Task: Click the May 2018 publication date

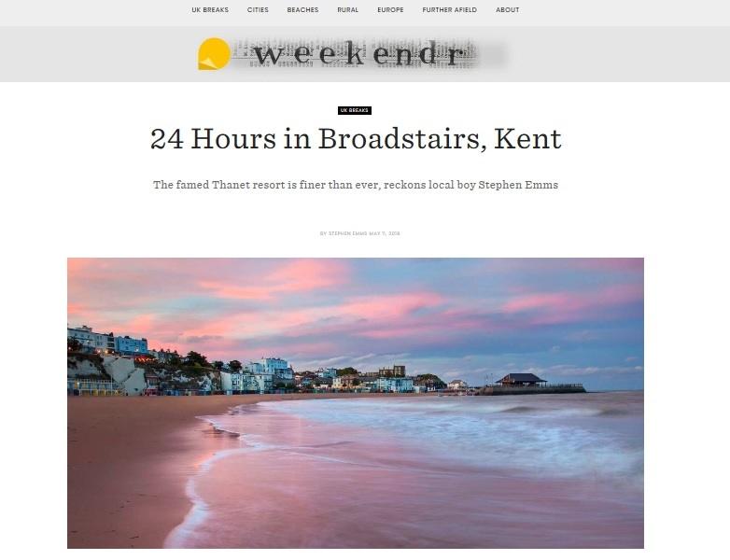Action: [x=385, y=233]
